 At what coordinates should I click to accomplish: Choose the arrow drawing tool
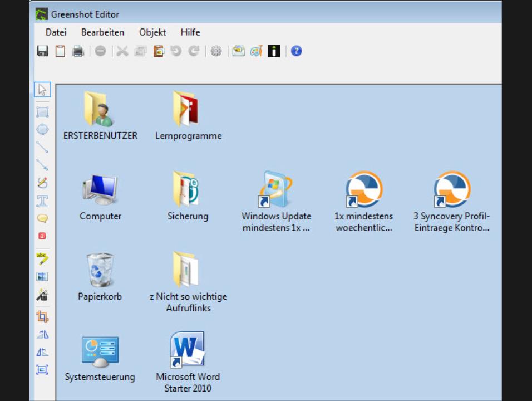(x=42, y=165)
